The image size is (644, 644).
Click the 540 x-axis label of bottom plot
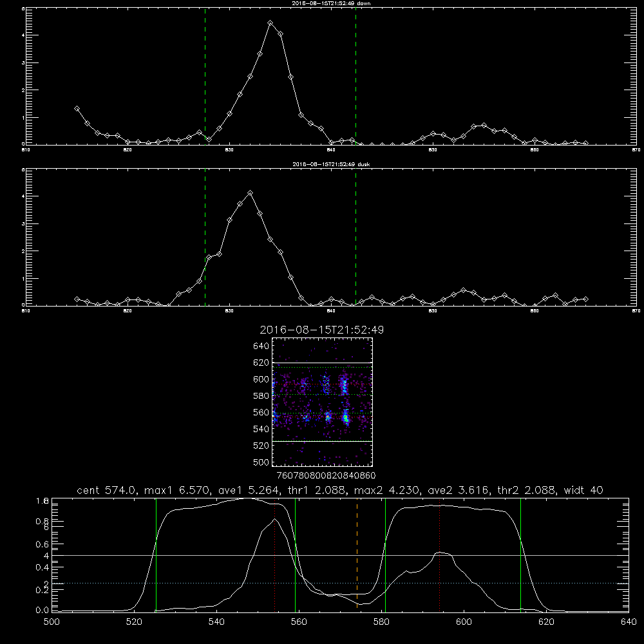pos(216,622)
